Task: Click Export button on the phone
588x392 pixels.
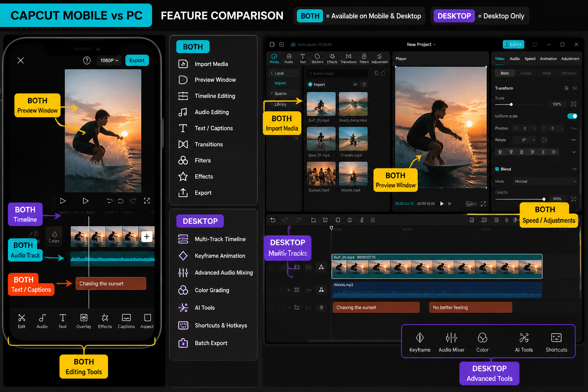Action: [137, 60]
